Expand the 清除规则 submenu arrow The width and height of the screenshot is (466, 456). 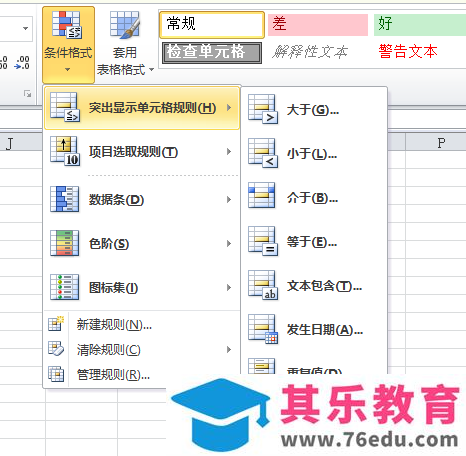tap(229, 349)
